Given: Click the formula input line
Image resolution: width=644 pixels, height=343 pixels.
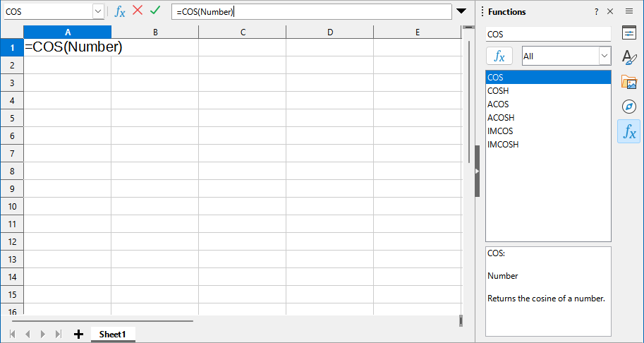Looking at the screenshot, I should point(311,11).
